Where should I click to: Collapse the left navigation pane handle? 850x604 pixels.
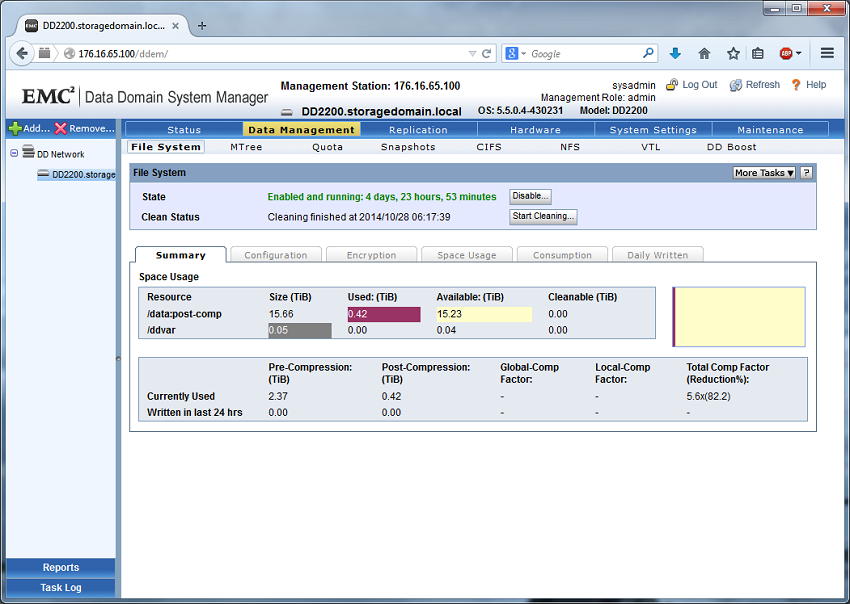click(x=118, y=358)
